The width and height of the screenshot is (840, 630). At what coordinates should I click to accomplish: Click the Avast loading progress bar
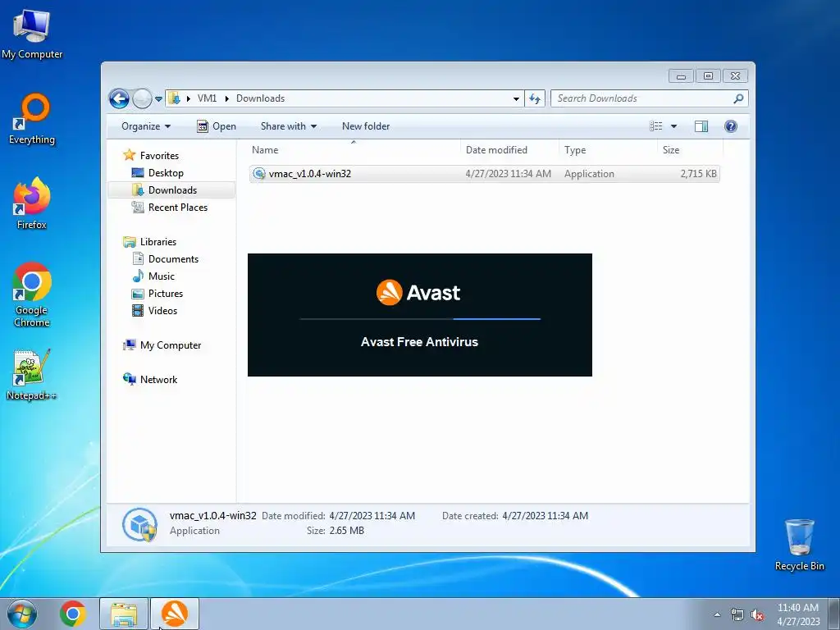pyautogui.click(x=419, y=319)
